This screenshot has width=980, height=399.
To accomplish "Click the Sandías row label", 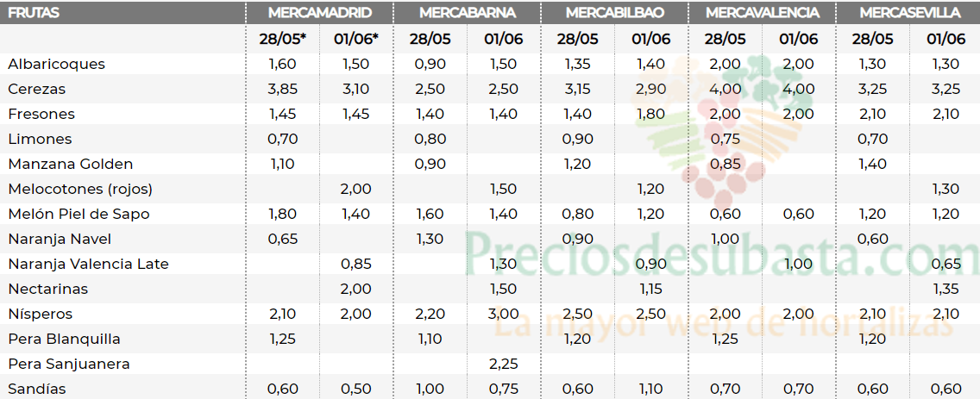I will (36, 389).
